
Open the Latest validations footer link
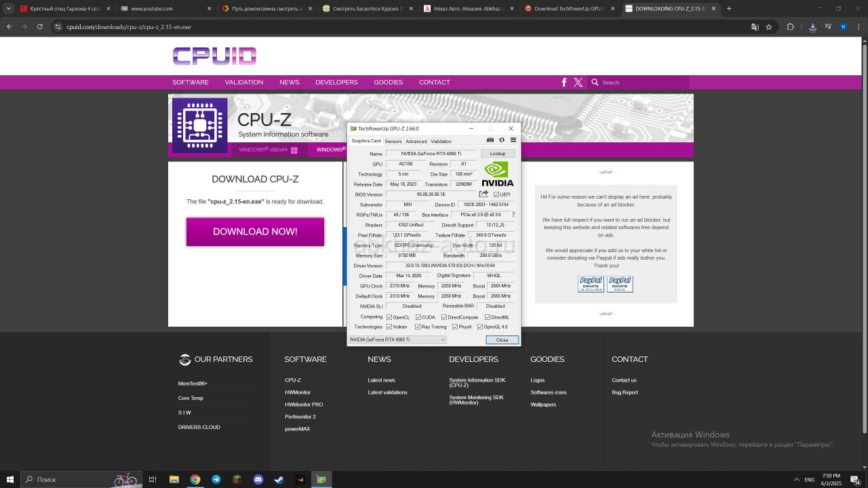pos(388,392)
